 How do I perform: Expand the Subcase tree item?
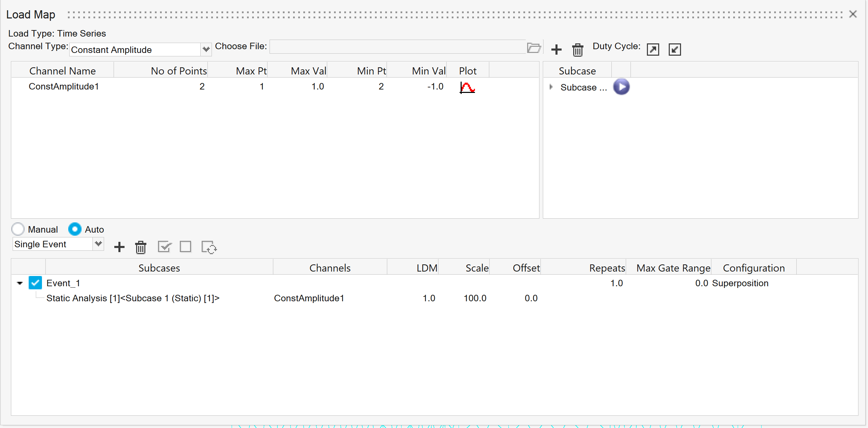551,87
